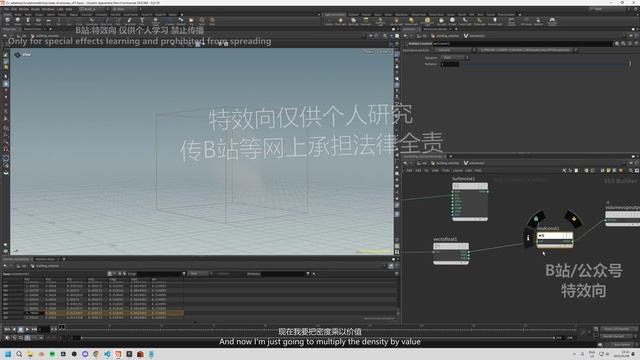Click top-right radial flag on multconst1
The height and width of the screenshot is (360, 640).
(573, 219)
